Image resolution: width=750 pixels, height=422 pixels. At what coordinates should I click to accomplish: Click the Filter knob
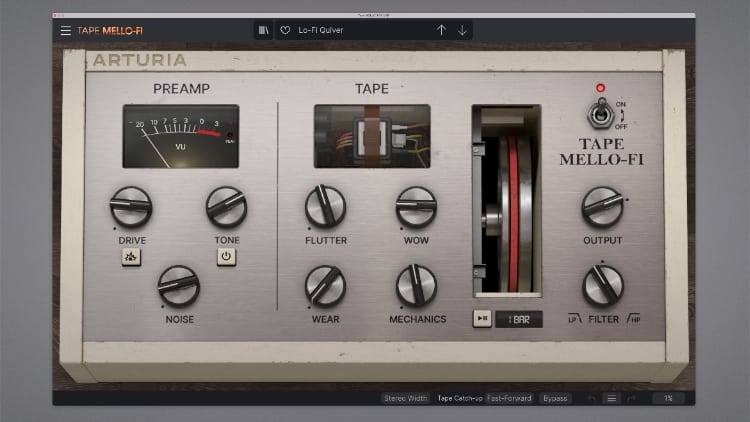[x=602, y=286]
